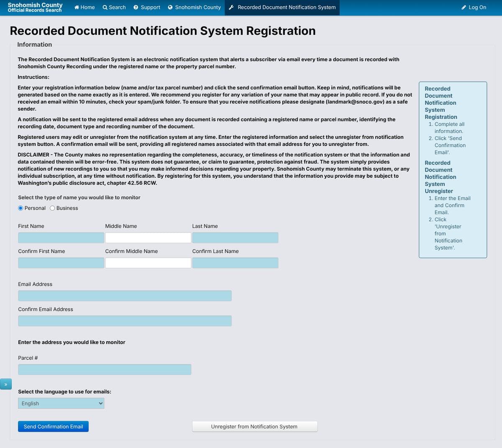This screenshot has width=502, height=448.
Task: Open the Support menu item
Action: pos(147,7)
